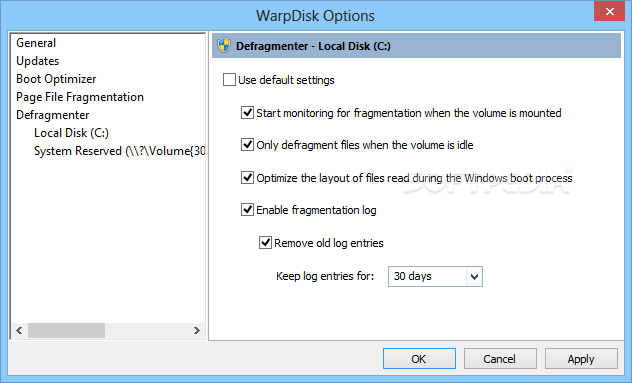Viewport: 632px width, 383px height.
Task: Toggle Remove old log entries checkbox
Action: click(265, 243)
